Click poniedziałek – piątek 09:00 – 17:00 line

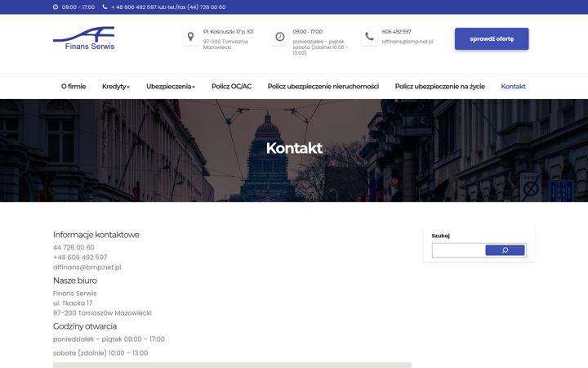(109, 339)
